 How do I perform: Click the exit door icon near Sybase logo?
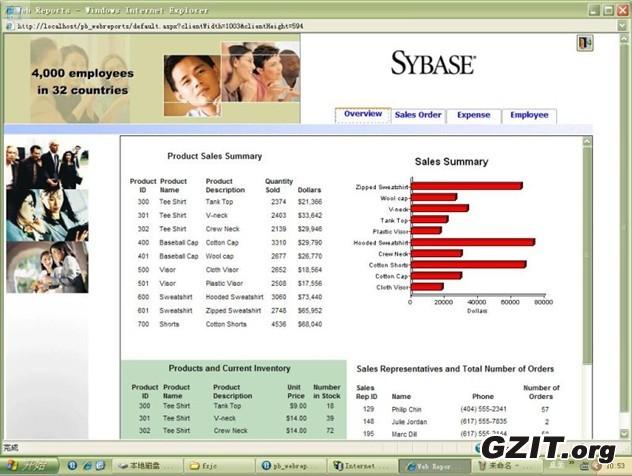coord(585,43)
